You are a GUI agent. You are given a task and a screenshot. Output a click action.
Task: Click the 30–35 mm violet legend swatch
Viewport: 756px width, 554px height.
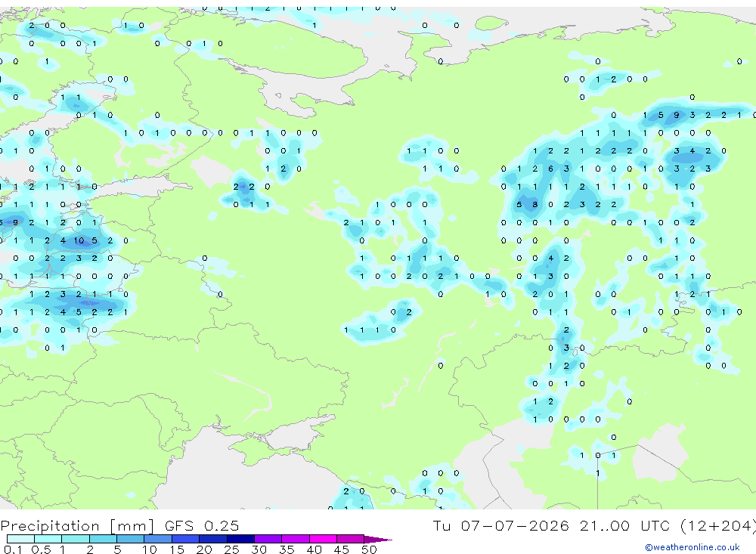[268, 539]
